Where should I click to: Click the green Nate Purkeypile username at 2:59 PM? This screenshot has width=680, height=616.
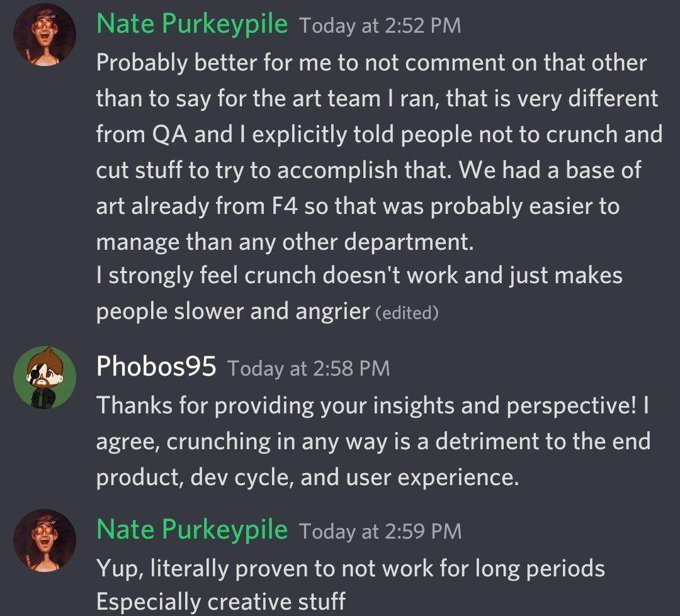pyautogui.click(x=191, y=530)
